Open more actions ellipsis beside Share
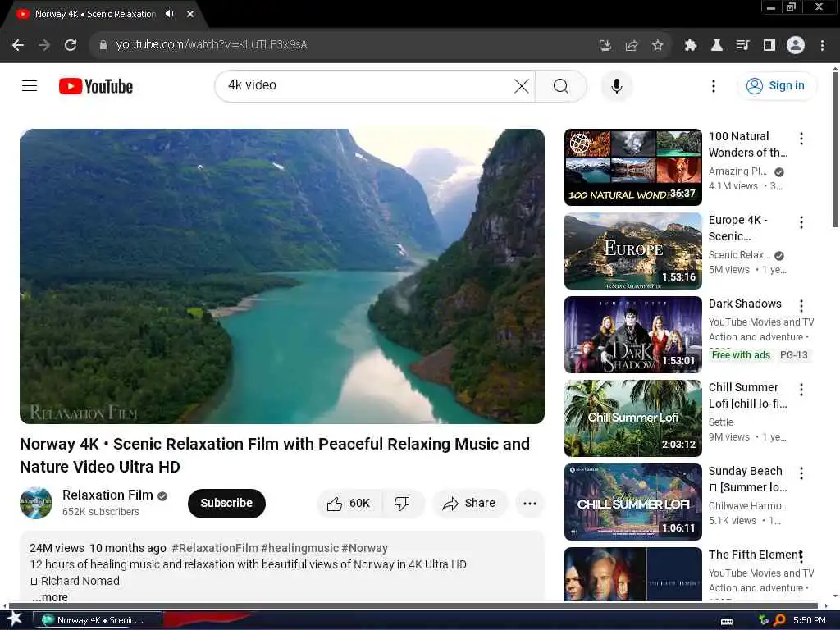 coord(530,503)
